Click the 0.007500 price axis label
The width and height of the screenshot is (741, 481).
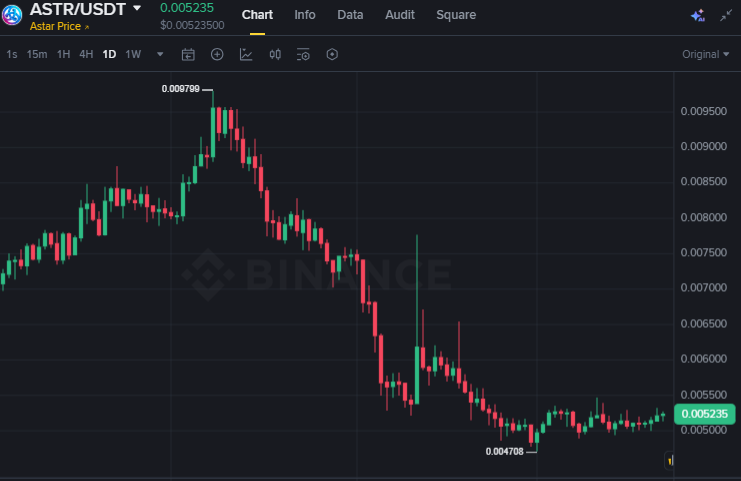pyautogui.click(x=704, y=253)
